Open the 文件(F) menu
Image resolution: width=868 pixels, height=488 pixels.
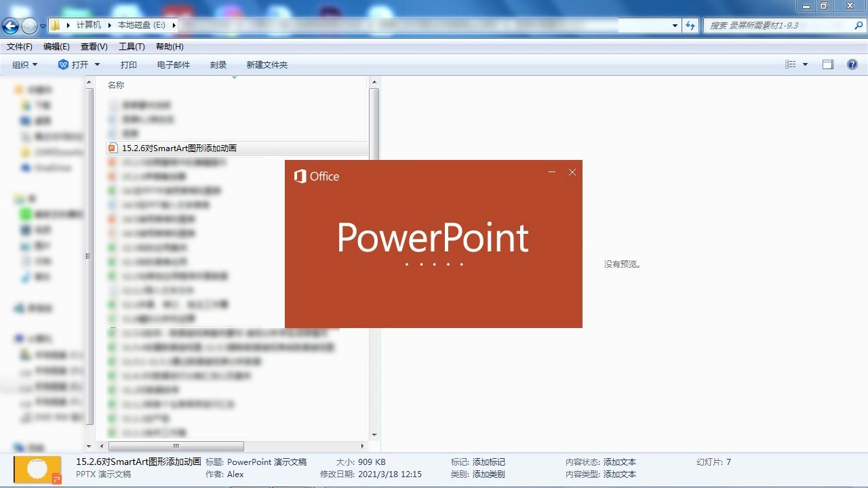tap(20, 47)
